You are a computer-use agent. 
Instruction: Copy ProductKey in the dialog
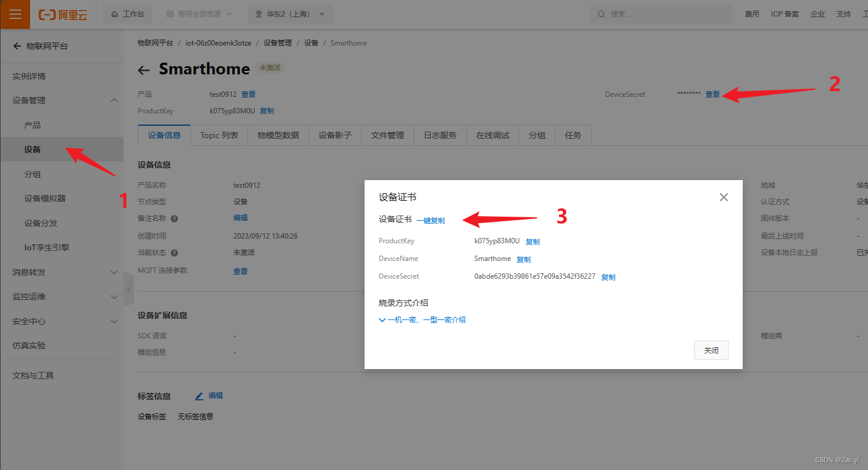pos(532,241)
